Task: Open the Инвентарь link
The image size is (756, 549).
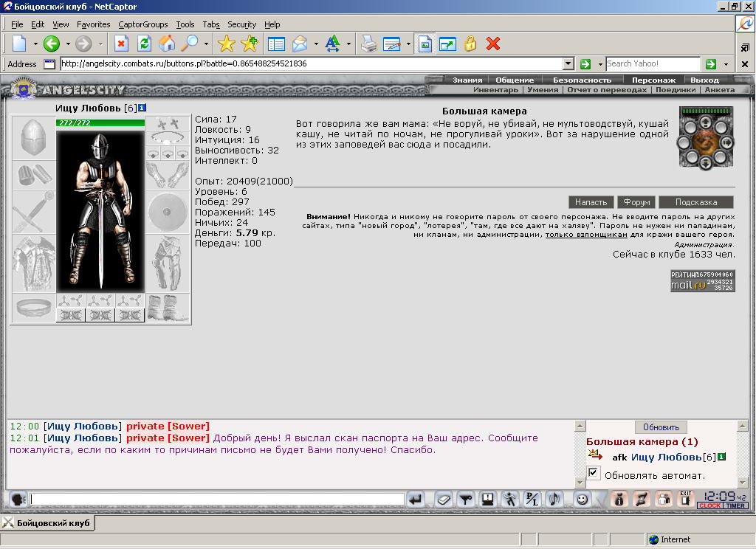Action: (x=495, y=89)
